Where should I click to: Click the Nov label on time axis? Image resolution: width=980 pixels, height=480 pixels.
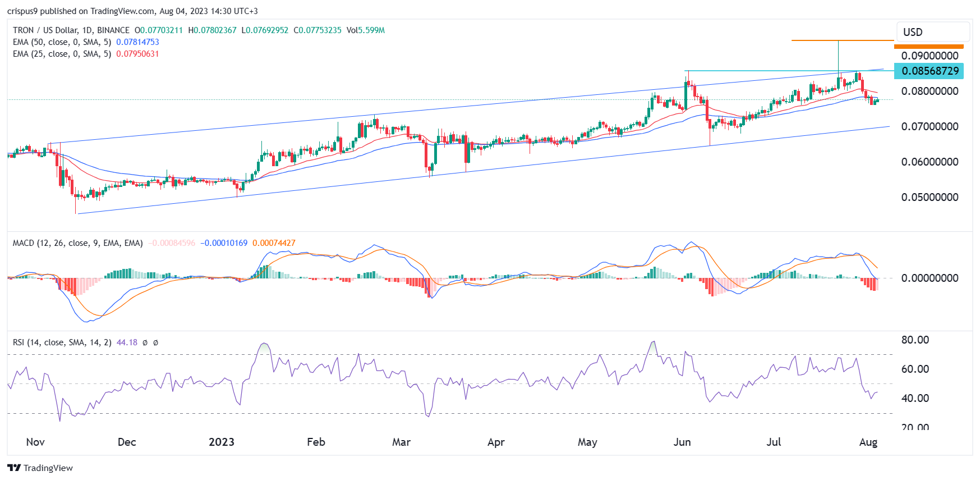(35, 442)
